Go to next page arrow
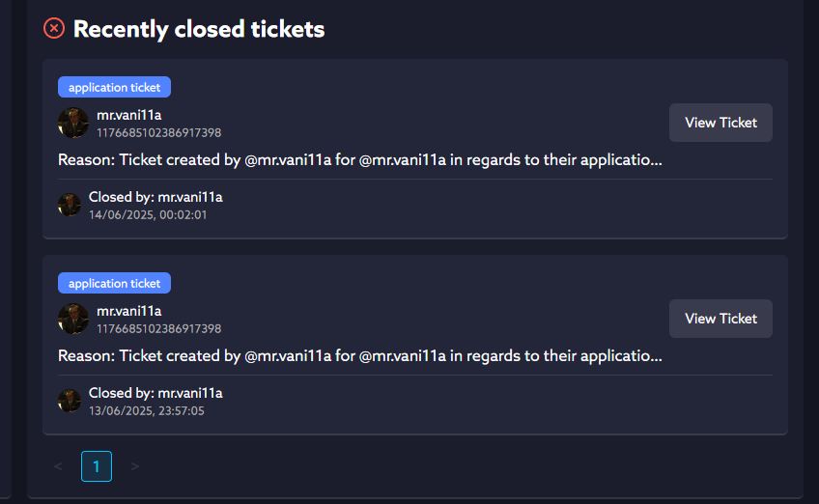Image resolution: width=819 pixels, height=504 pixels. click(x=135, y=466)
